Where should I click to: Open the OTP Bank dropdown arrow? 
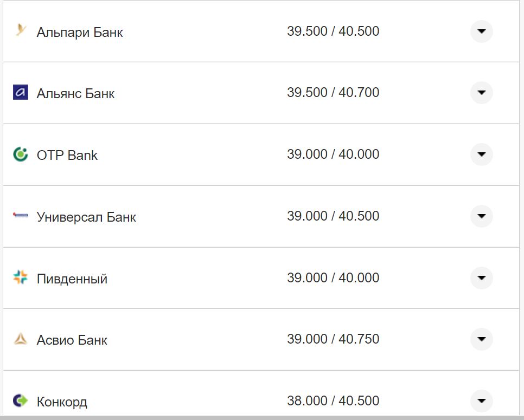[x=481, y=154]
